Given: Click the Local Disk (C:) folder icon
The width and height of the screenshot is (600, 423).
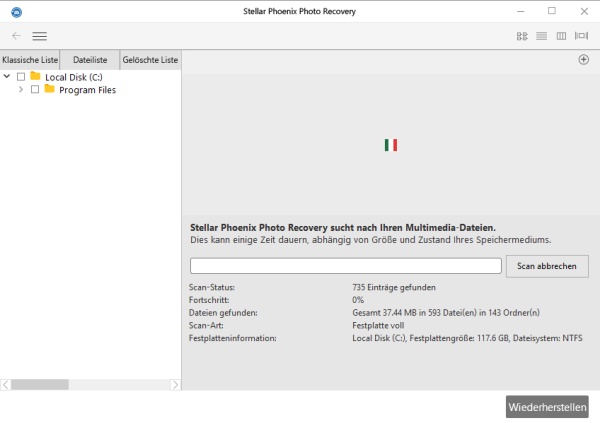Looking at the screenshot, I should 35,76.
